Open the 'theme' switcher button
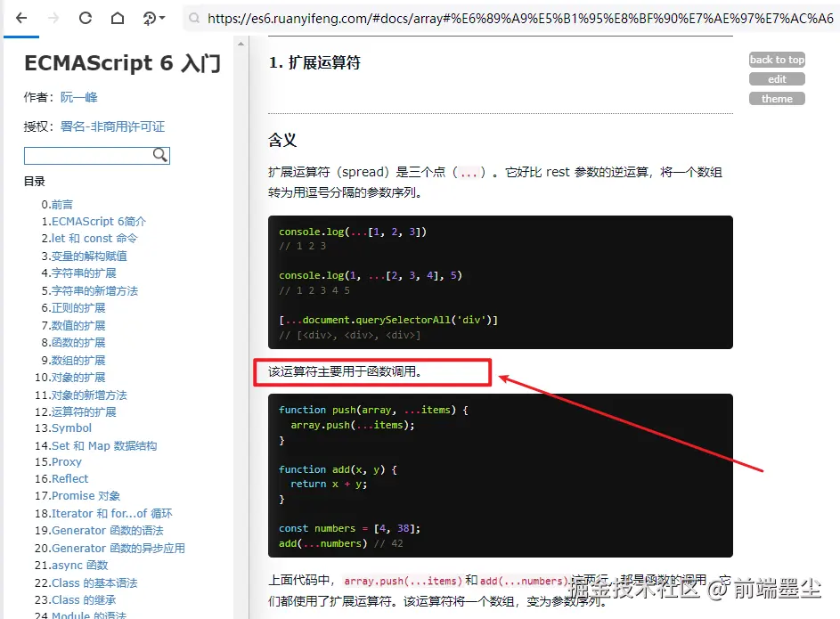Viewport: 840px width, 619px height. (776, 98)
